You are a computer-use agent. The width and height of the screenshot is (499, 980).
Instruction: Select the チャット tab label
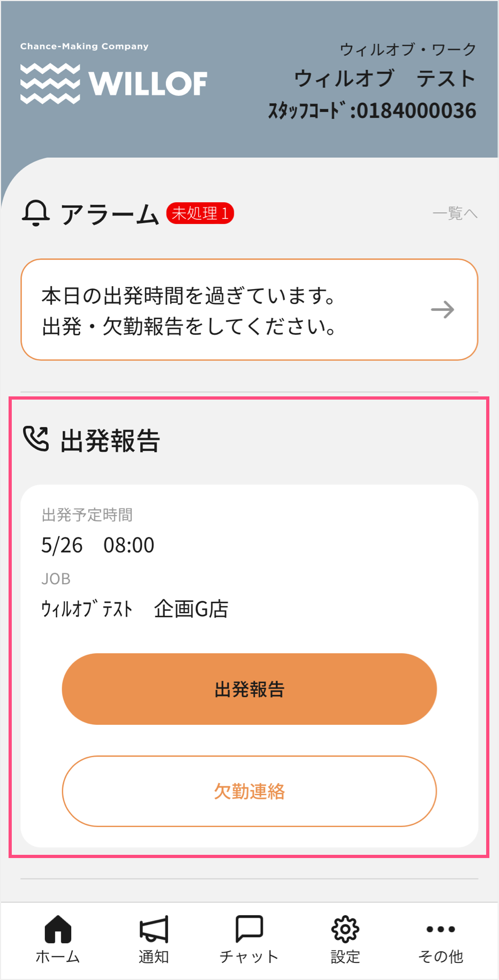(x=249, y=956)
